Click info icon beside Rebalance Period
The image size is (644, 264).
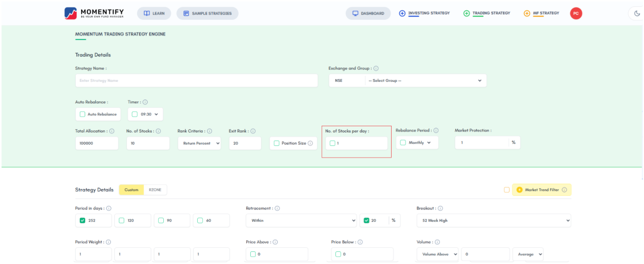pos(436,131)
